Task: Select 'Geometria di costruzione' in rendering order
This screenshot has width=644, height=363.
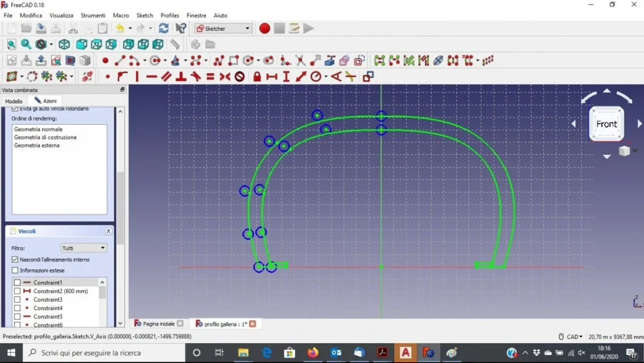Action: tap(45, 137)
